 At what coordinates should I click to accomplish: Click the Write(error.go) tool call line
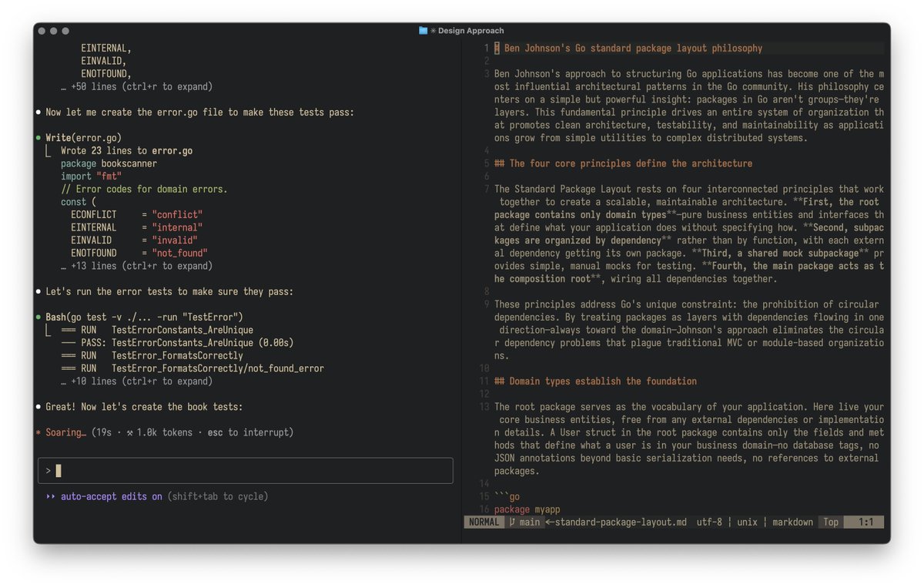click(83, 138)
